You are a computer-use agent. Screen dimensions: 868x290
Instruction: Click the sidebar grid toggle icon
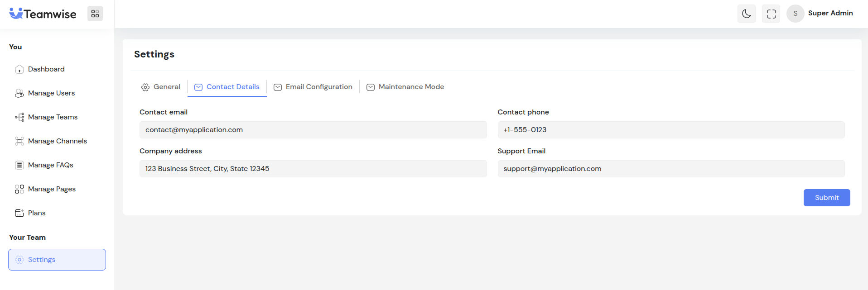pos(95,14)
